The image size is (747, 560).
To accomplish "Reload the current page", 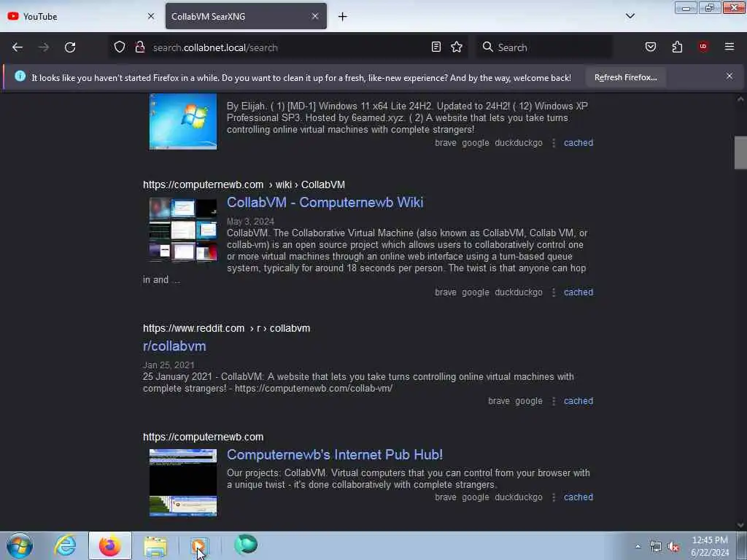I will [70, 47].
